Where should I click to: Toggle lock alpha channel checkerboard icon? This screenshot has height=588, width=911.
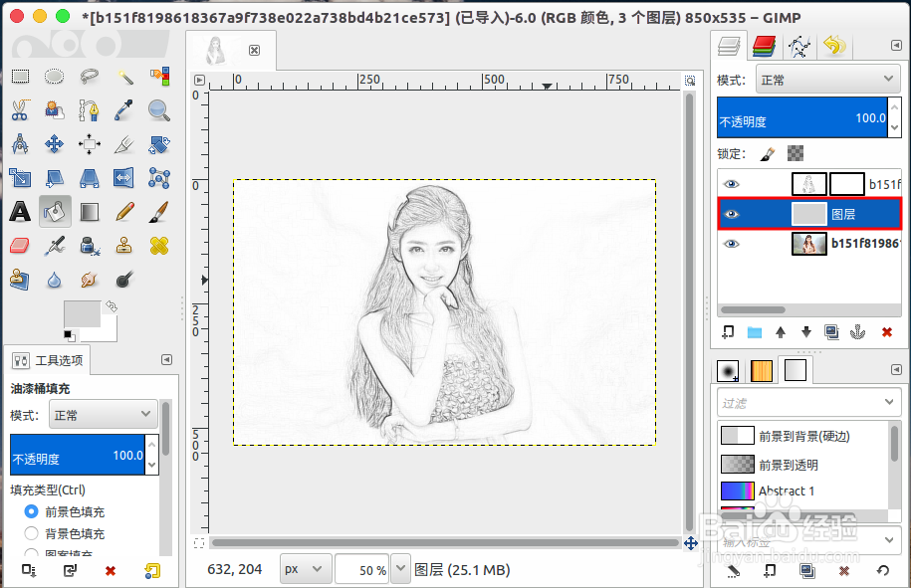[x=796, y=153]
